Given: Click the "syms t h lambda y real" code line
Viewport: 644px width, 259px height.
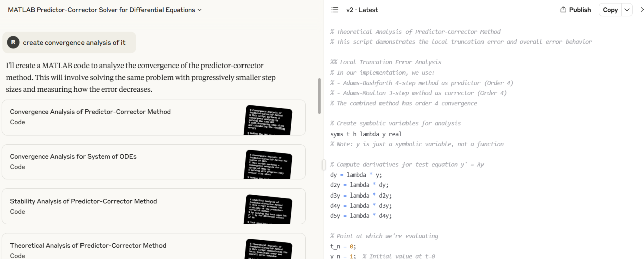Looking at the screenshot, I should tap(366, 134).
